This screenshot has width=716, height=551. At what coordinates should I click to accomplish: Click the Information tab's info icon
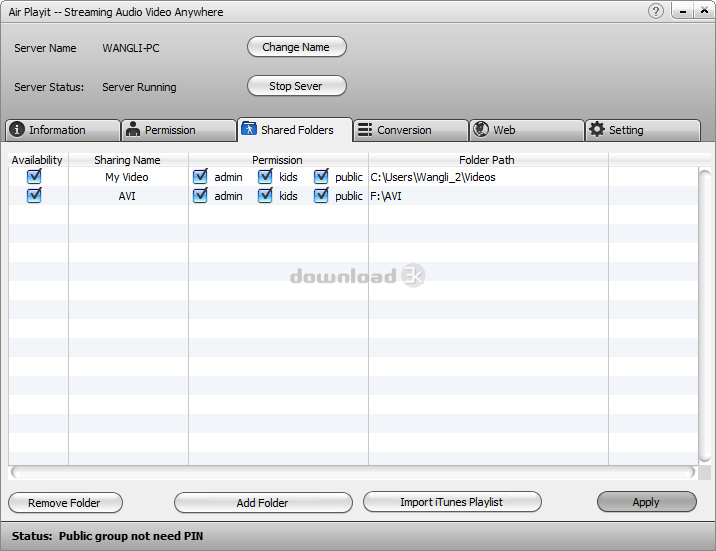point(17,129)
